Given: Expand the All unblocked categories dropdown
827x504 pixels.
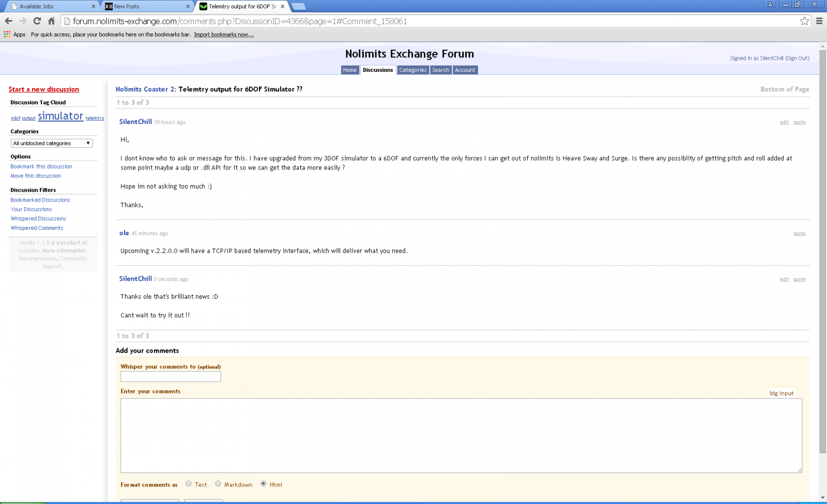Looking at the screenshot, I should click(52, 143).
